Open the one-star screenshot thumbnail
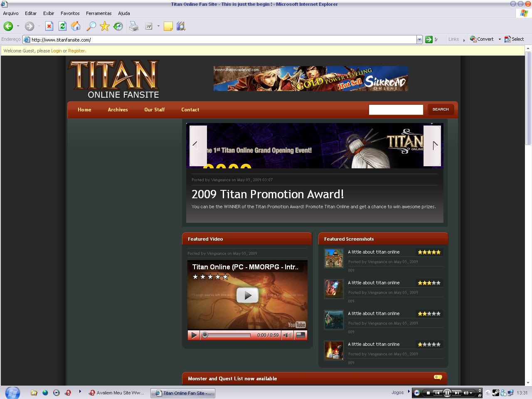The image size is (532, 399). (x=334, y=350)
